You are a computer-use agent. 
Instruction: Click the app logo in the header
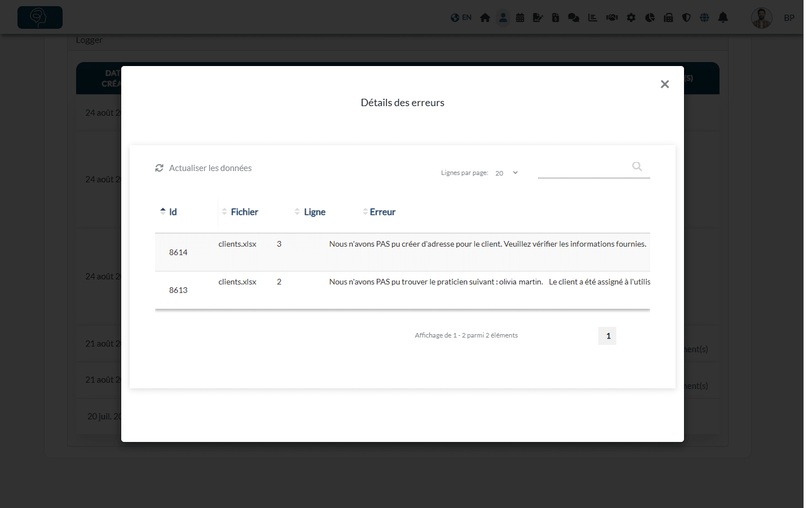pos(40,17)
